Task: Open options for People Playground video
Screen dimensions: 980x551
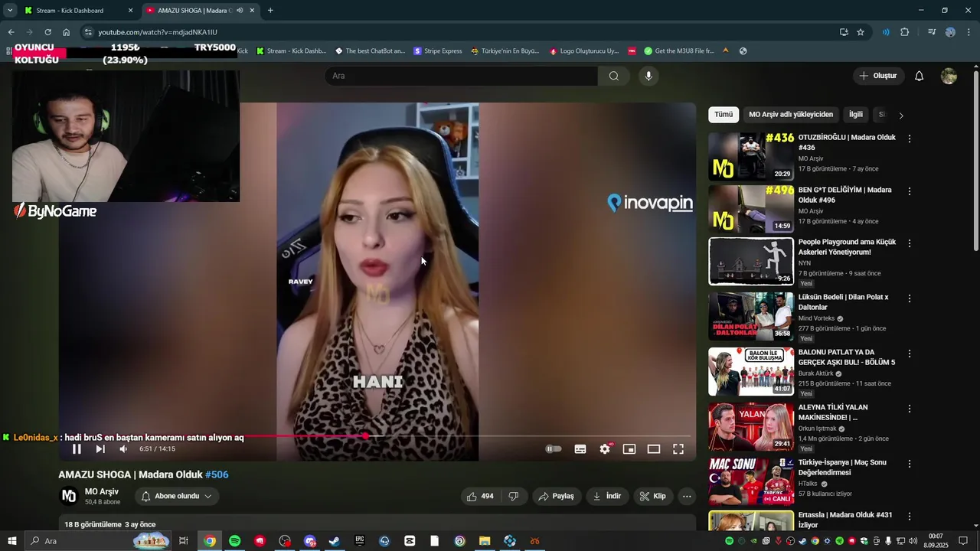Action: coord(910,243)
